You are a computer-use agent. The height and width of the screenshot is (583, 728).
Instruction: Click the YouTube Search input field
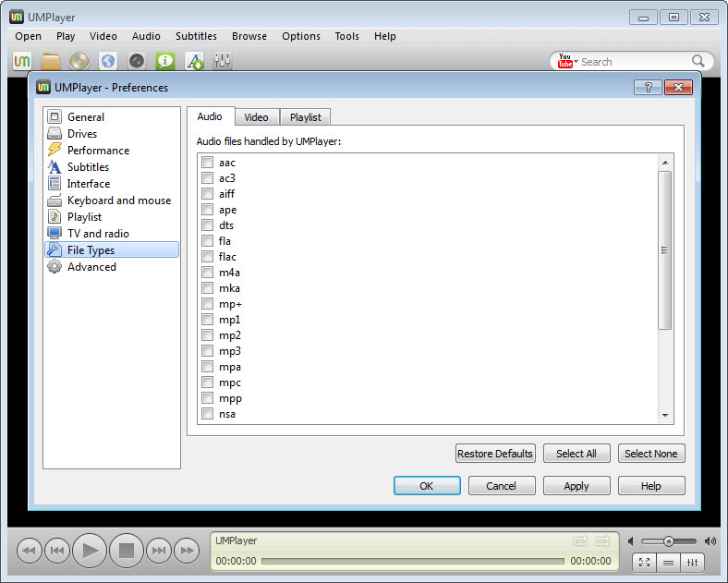click(635, 62)
